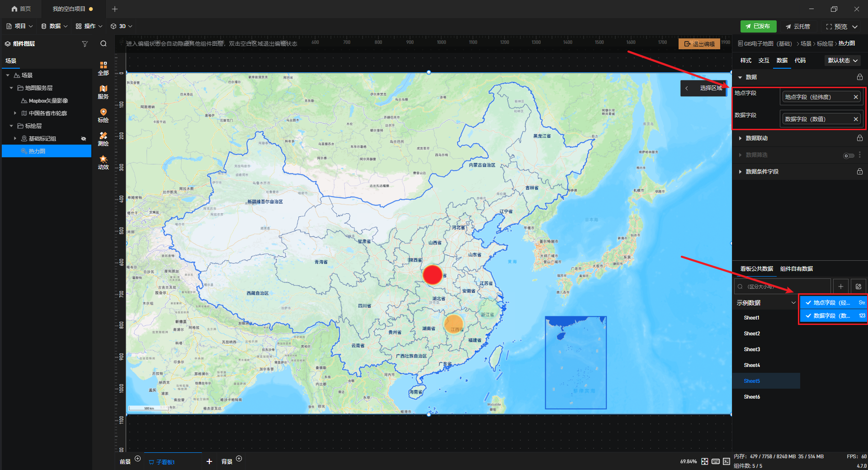Open the 测绘 measuring tools category
The width and height of the screenshot is (868, 470).
(x=103, y=139)
